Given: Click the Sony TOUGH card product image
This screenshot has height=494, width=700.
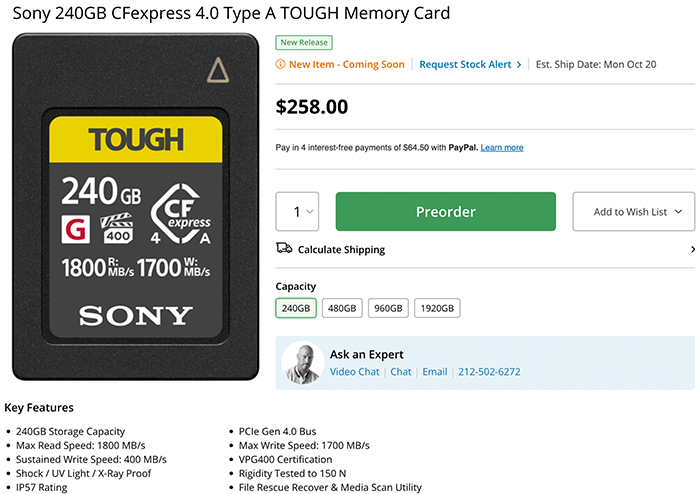Looking at the screenshot, I should pos(136,207).
